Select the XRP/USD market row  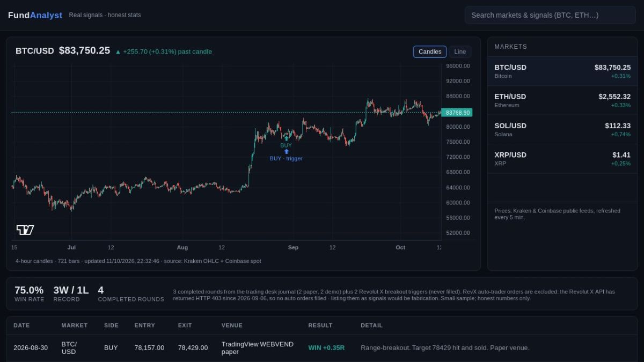[x=562, y=159]
